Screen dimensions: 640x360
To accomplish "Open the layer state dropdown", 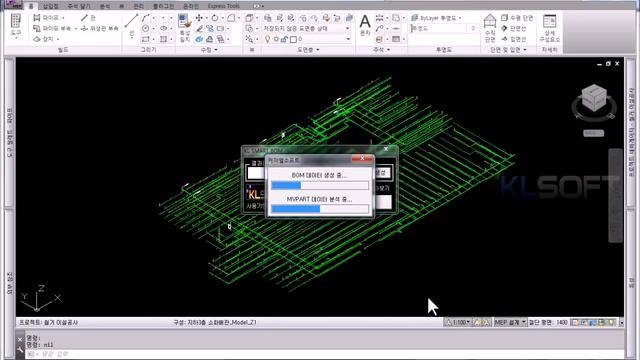I will tap(348, 28).
